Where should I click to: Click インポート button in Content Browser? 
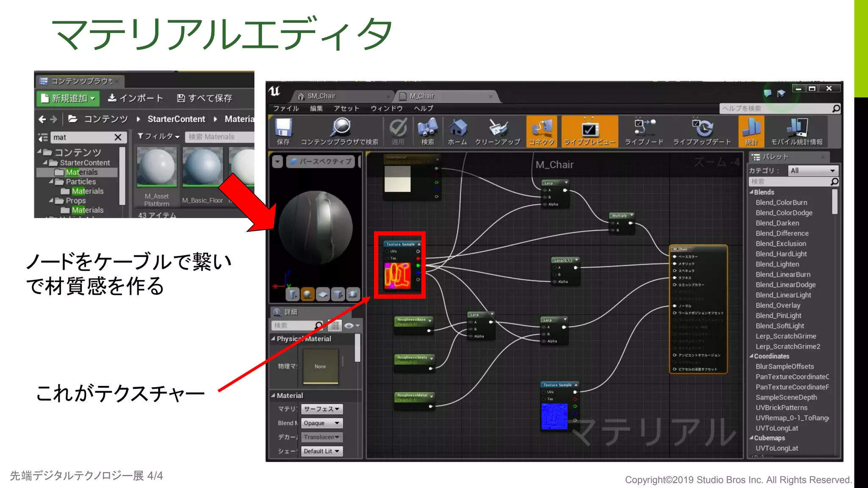[135, 98]
